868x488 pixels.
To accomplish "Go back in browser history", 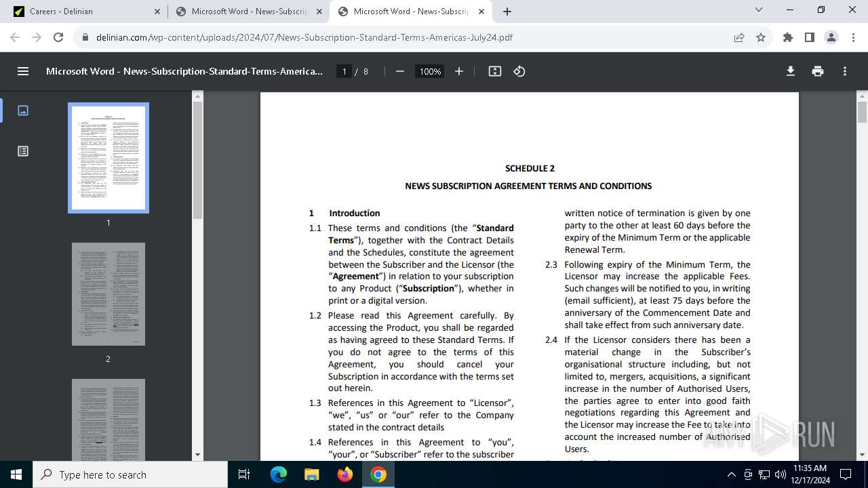I will click(15, 37).
